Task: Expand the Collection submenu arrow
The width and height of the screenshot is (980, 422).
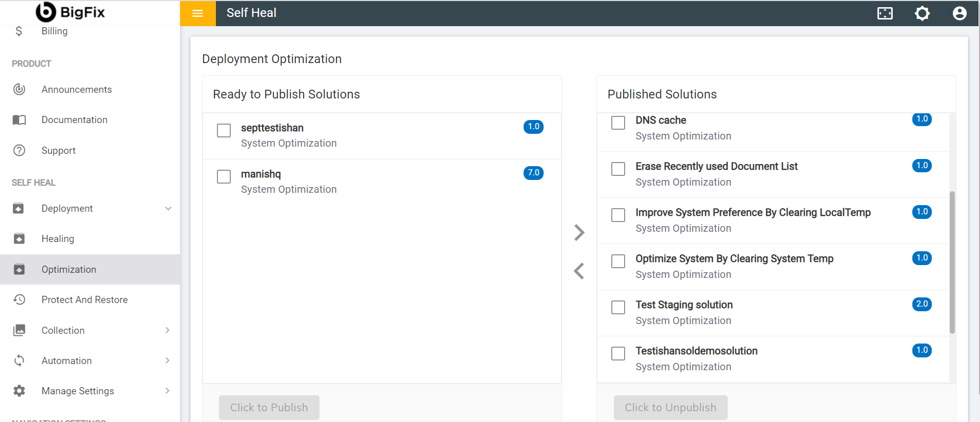Action: (x=167, y=330)
